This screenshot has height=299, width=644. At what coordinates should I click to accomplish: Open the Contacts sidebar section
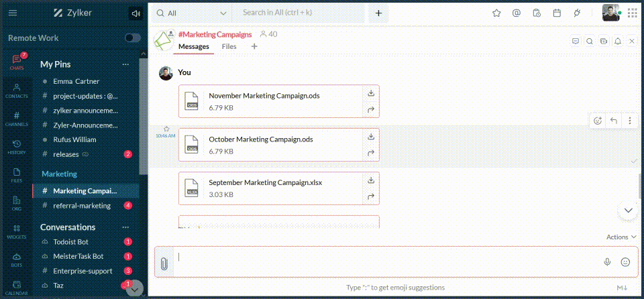pos(17,91)
